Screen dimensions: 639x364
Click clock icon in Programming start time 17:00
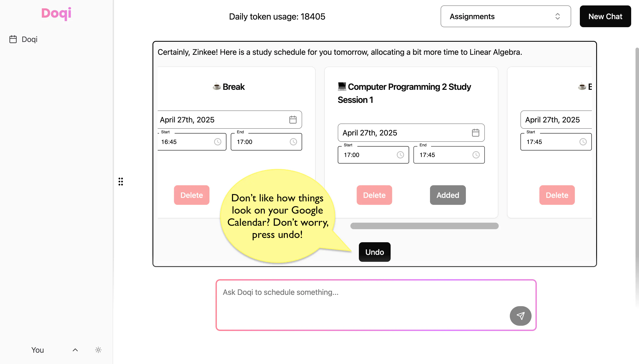(400, 155)
